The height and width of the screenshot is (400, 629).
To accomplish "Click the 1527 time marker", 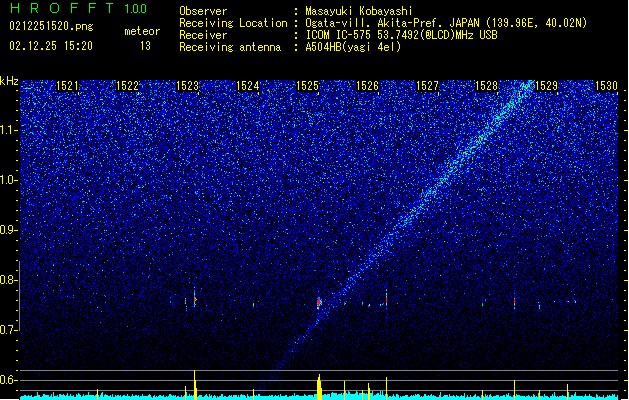I will (x=427, y=86).
